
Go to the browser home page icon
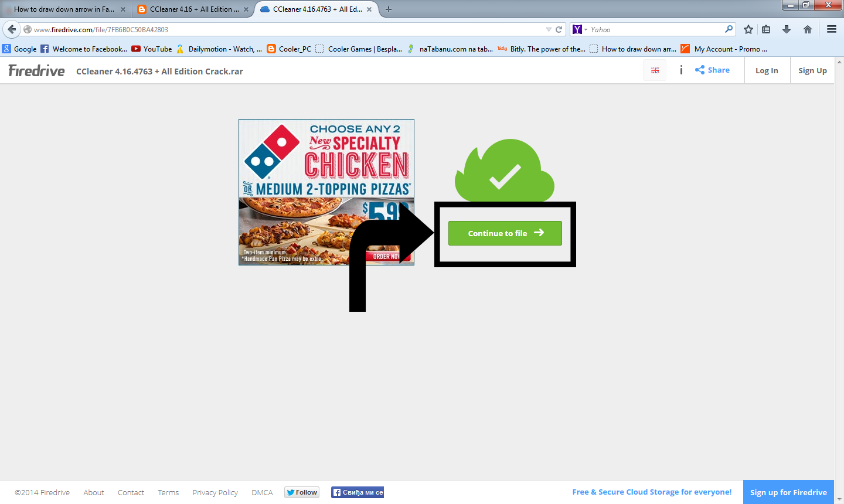[808, 29]
